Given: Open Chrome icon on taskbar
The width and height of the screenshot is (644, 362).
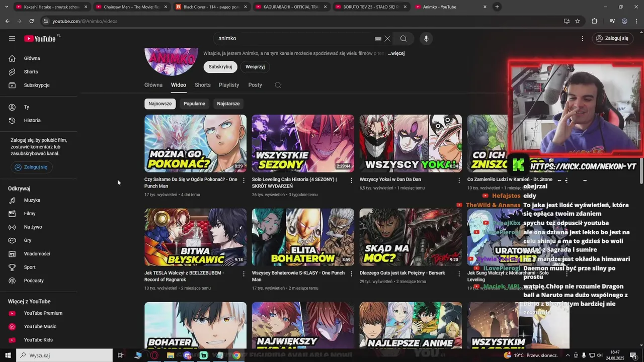Looking at the screenshot, I should pos(236,355).
